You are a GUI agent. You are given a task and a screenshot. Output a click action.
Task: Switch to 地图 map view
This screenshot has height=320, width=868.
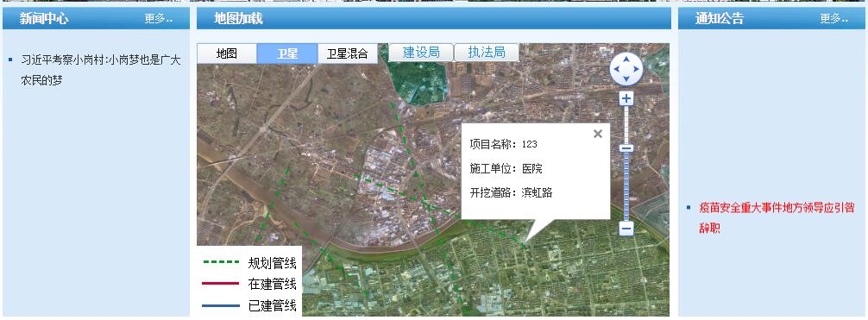click(x=227, y=53)
